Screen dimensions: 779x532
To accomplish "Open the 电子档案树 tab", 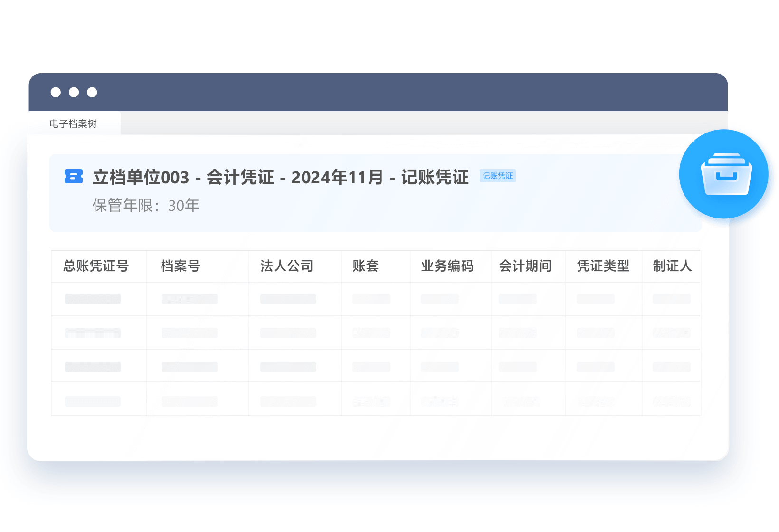I will point(74,123).
